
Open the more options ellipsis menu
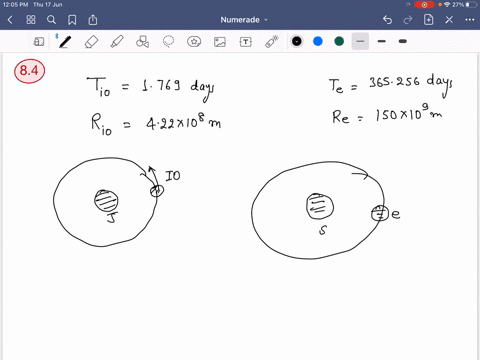470,20
